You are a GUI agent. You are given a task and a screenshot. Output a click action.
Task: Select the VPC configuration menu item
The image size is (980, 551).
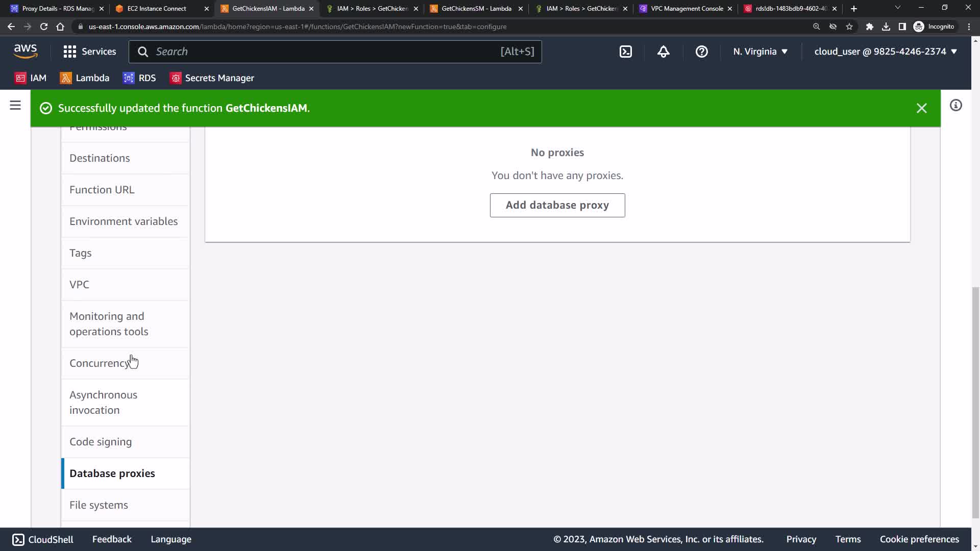tap(79, 285)
